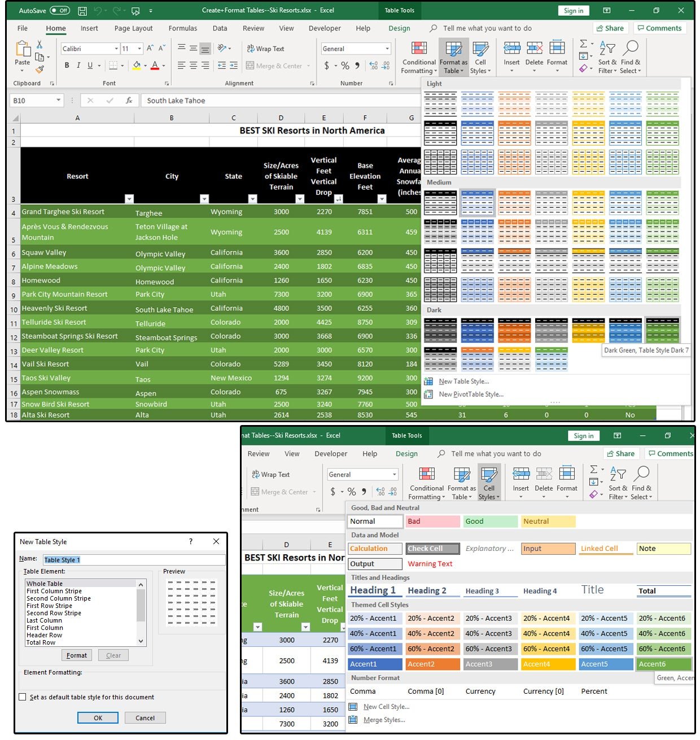This screenshot has height=740, width=700.
Task: Click the Paste icon in top Excel window
Action: point(23,49)
